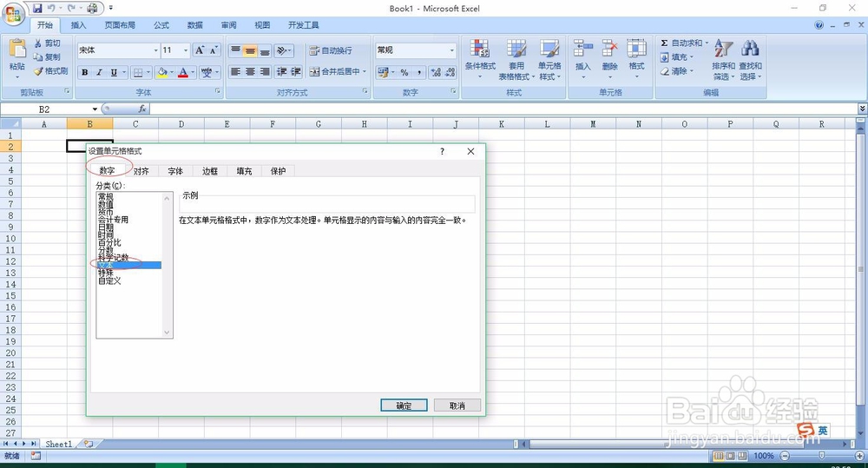Click the zoom slider on status bar
The image size is (868, 468).
point(821,456)
